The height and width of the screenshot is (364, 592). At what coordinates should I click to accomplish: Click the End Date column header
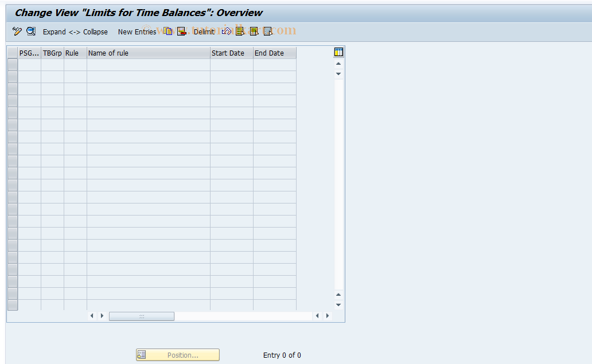pyautogui.click(x=275, y=53)
